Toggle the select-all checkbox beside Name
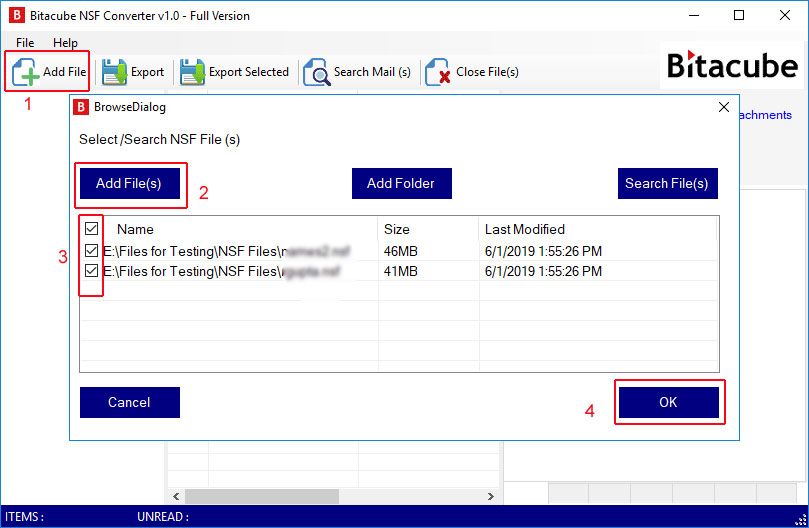Screen dimensions: 809x528 [91, 229]
